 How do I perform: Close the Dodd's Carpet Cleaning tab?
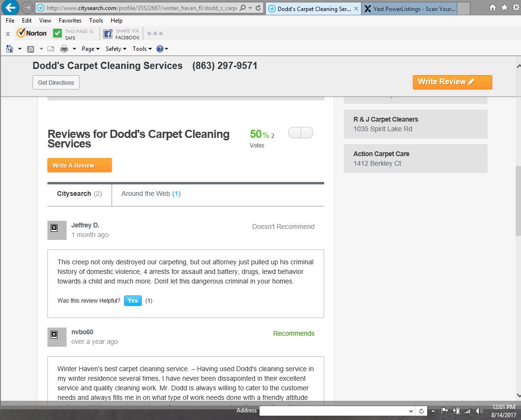tap(356, 9)
